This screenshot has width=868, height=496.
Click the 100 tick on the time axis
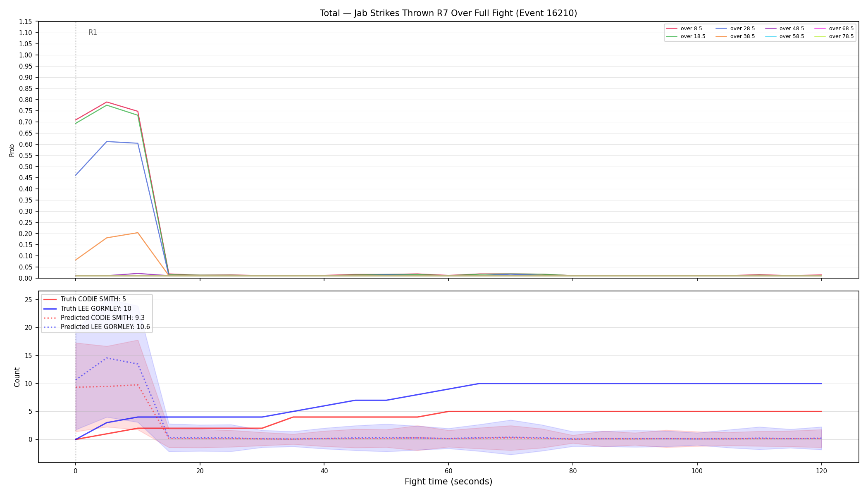[x=697, y=471]
